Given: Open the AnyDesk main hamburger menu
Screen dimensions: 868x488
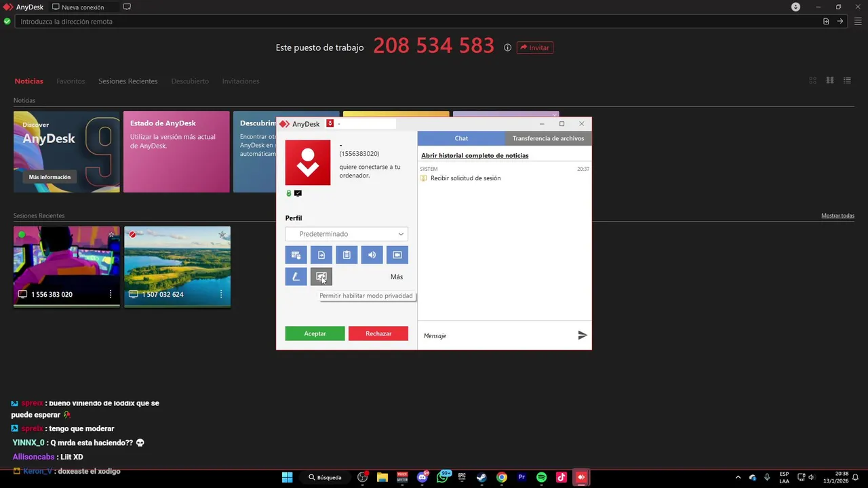Looking at the screenshot, I should (x=859, y=22).
